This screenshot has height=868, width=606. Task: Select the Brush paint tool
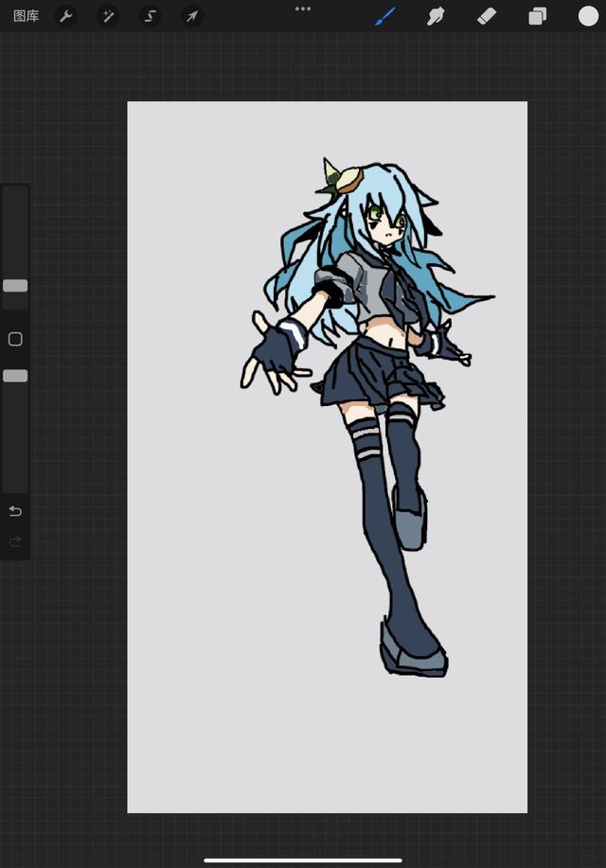(384, 16)
